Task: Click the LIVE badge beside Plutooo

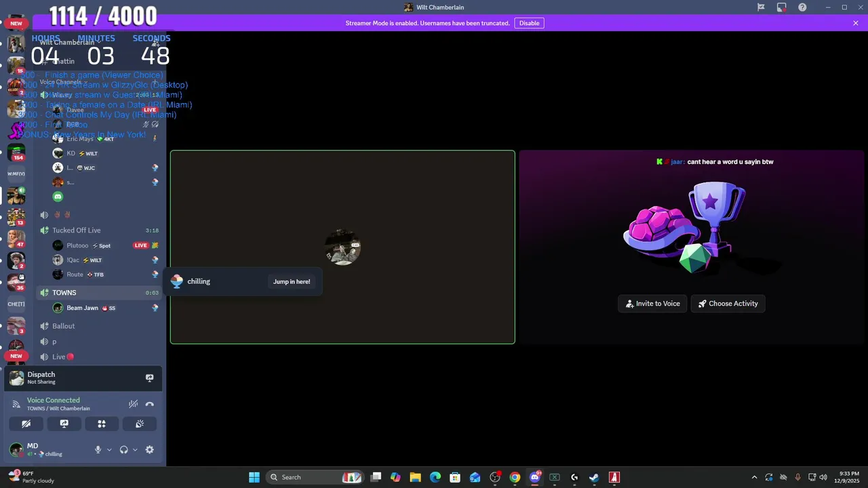Action: pyautogui.click(x=140, y=245)
